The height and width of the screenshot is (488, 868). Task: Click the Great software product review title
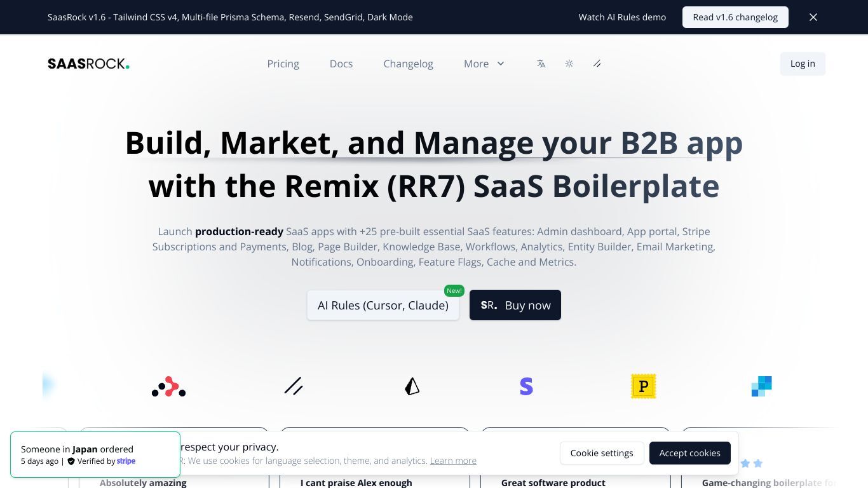[553, 483]
